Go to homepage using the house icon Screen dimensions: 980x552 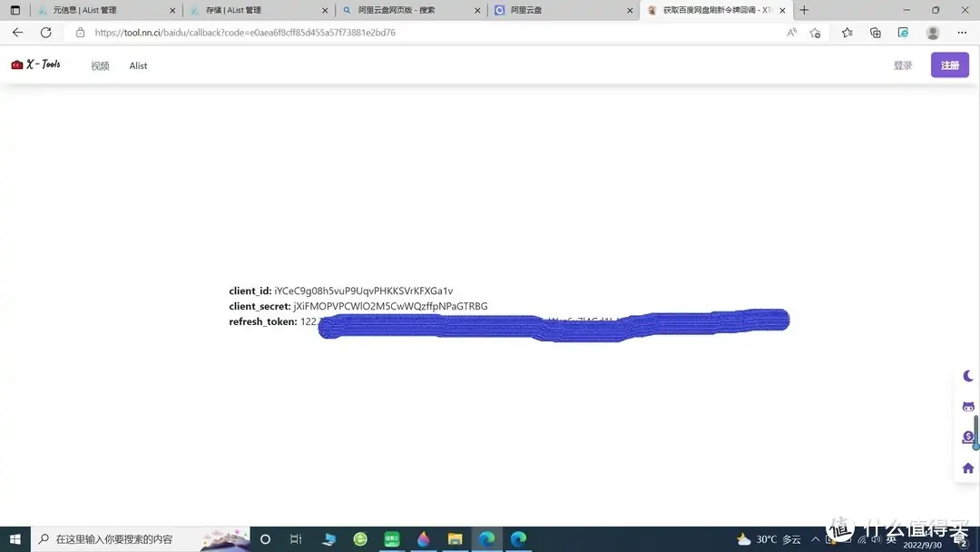pyautogui.click(x=967, y=468)
